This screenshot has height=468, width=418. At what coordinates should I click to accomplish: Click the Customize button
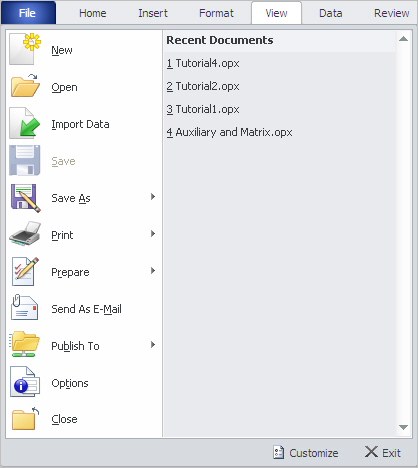pos(305,453)
